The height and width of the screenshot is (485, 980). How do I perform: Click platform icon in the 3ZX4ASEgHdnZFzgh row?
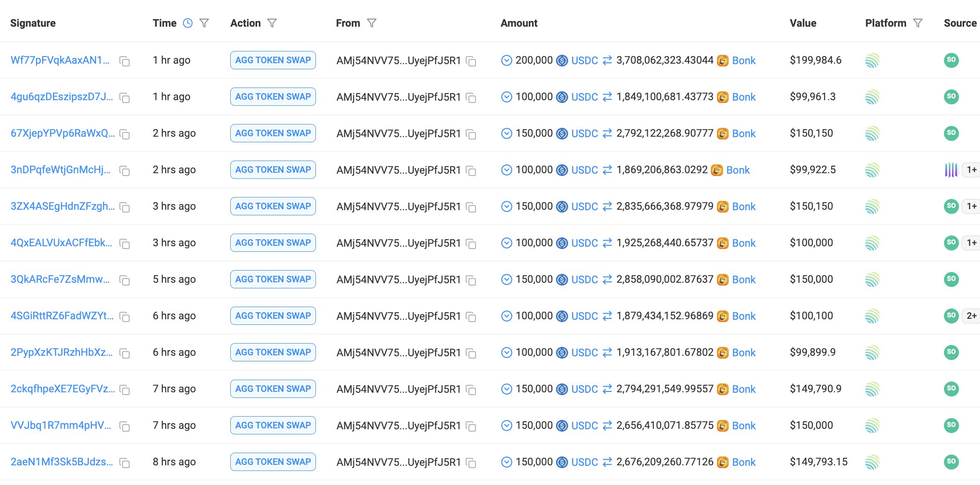click(x=872, y=206)
